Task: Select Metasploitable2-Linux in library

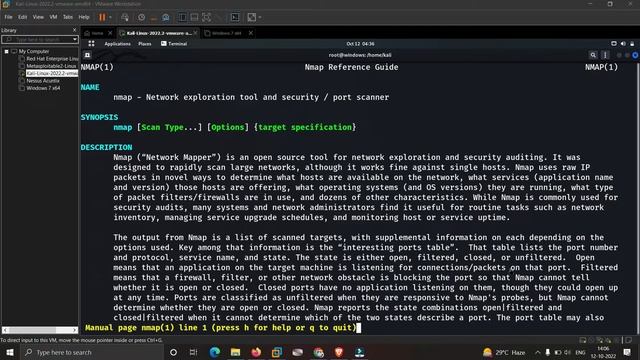Action: [51, 66]
